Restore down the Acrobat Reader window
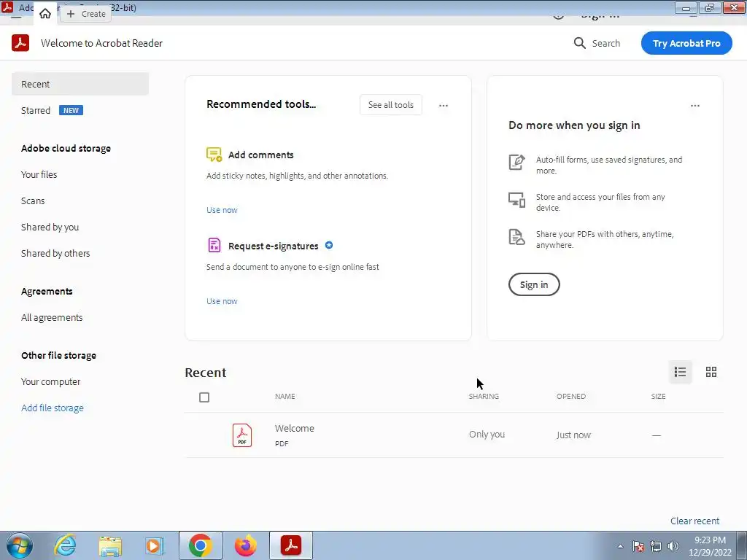 tap(710, 7)
